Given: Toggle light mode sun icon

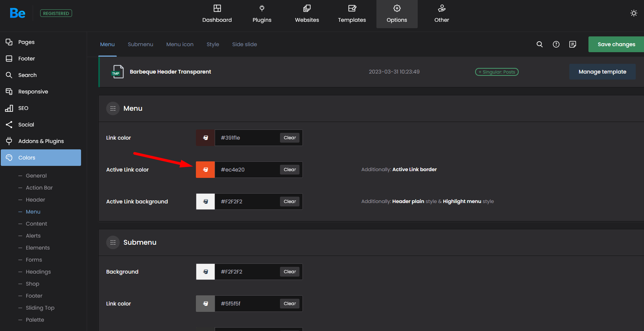Looking at the screenshot, I should [634, 13].
